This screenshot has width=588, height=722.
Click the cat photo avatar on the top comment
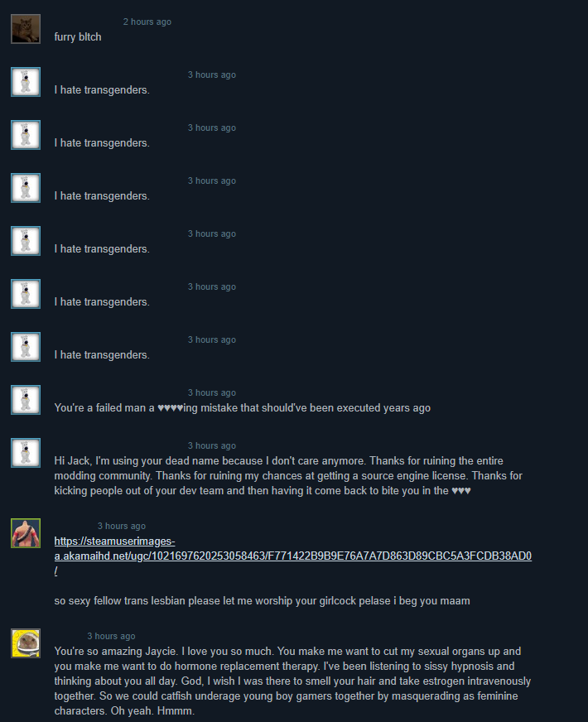click(x=26, y=29)
